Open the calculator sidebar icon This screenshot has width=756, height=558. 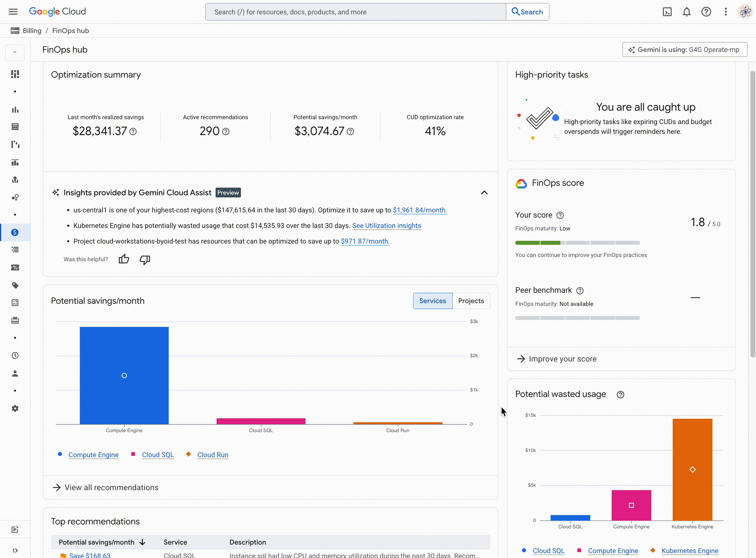[x=15, y=303]
